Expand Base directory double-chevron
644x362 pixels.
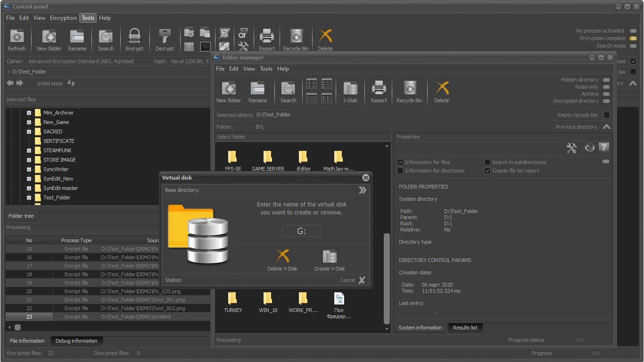(x=362, y=190)
